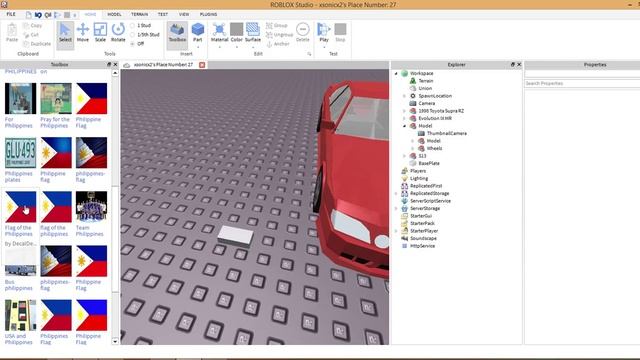
Task: Click the Search Properties field
Action: [582, 83]
